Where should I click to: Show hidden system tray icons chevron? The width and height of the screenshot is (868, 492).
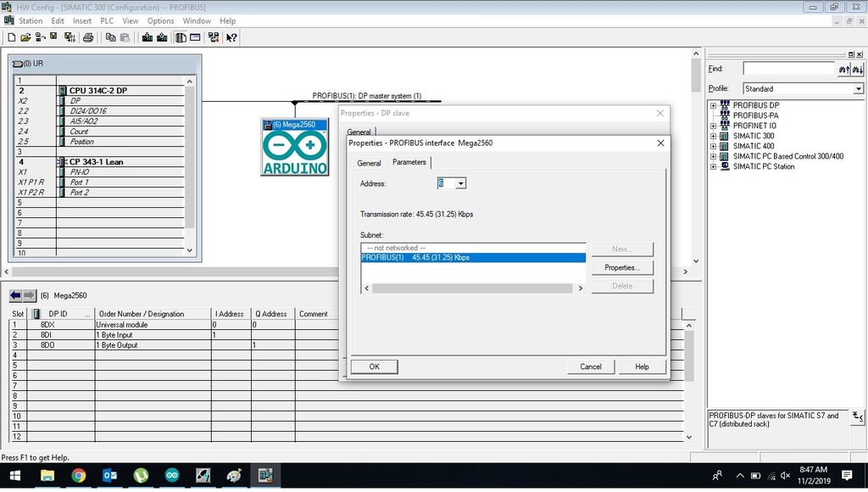[x=739, y=475]
